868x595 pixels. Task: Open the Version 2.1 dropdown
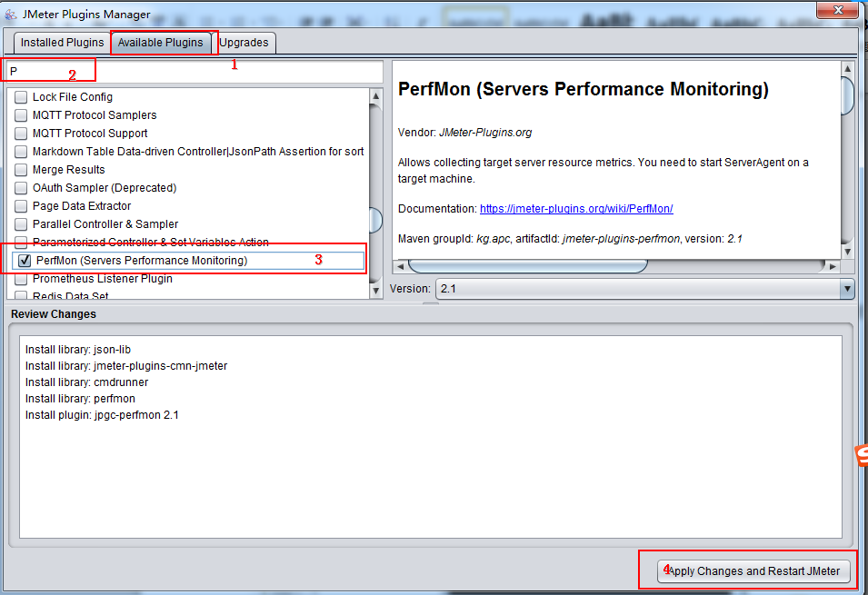click(x=645, y=289)
